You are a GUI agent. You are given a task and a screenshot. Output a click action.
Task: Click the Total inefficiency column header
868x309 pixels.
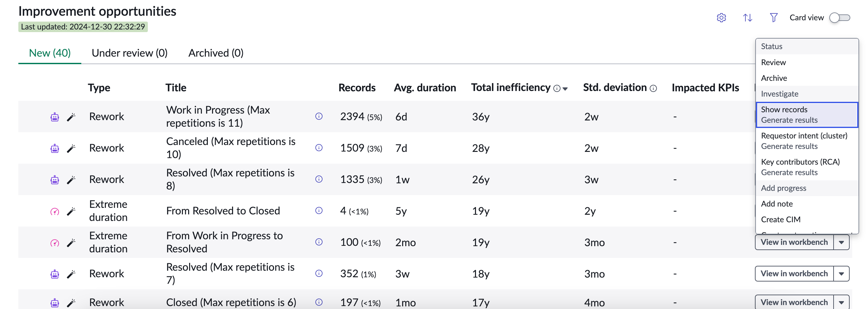click(x=510, y=87)
